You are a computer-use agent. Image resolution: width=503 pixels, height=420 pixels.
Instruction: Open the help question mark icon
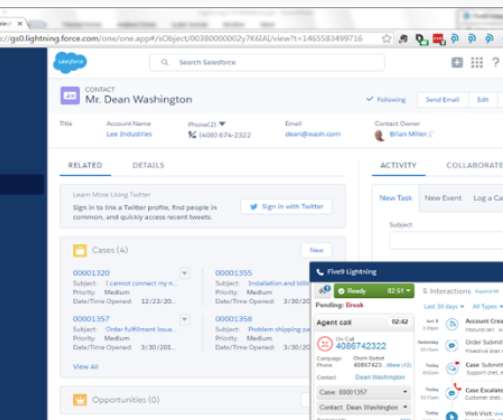[x=495, y=62]
